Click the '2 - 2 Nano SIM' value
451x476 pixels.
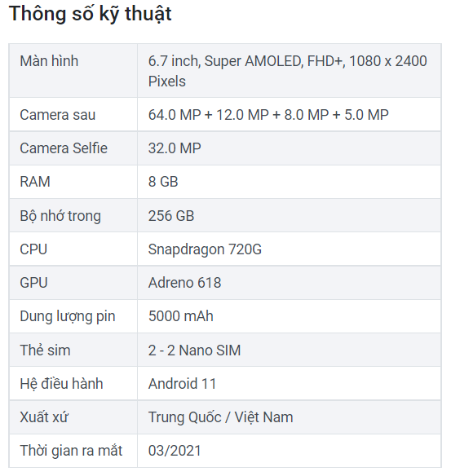pyautogui.click(x=194, y=350)
